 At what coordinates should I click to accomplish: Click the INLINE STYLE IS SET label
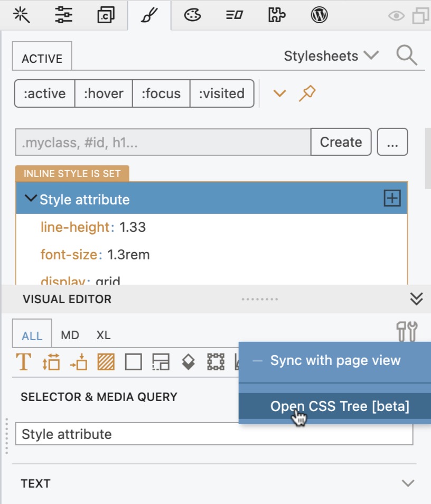point(72,174)
